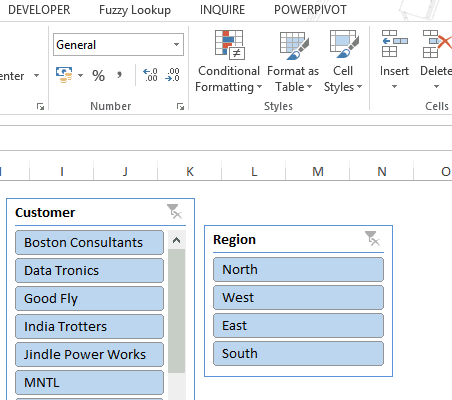Toggle Good Fly slicer item
Screen dimensions: 452x400
point(89,298)
